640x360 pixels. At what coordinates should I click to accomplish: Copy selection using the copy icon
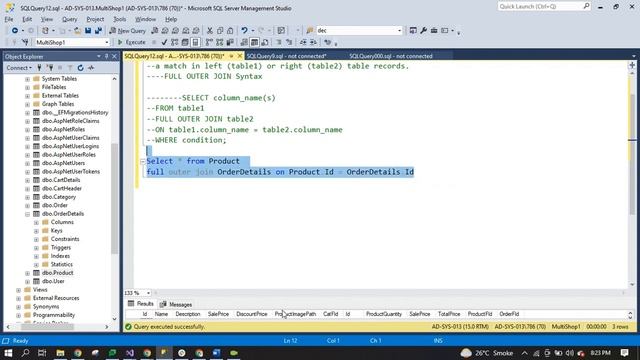point(220,31)
